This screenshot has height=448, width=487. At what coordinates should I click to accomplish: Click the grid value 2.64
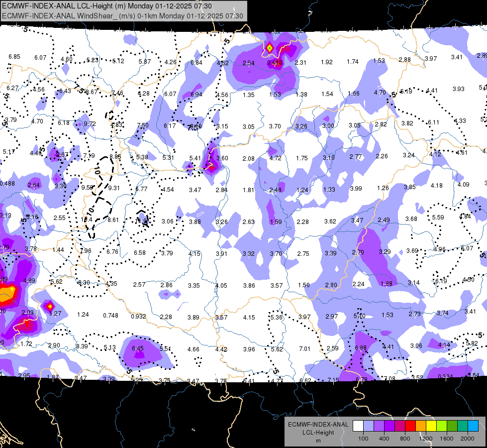pos(34,185)
